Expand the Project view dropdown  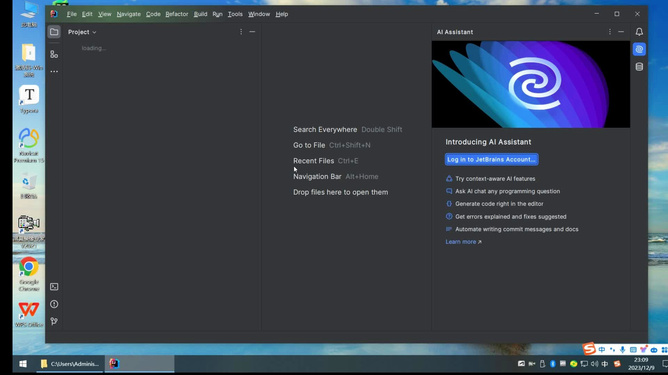pyautogui.click(x=82, y=32)
